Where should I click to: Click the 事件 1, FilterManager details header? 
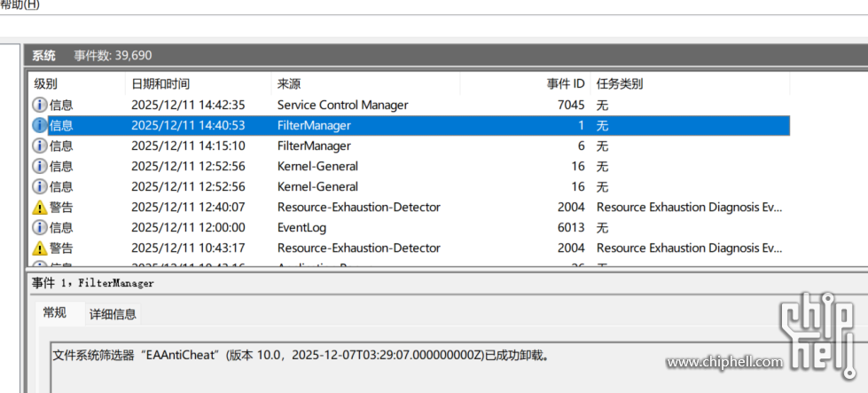(93, 283)
